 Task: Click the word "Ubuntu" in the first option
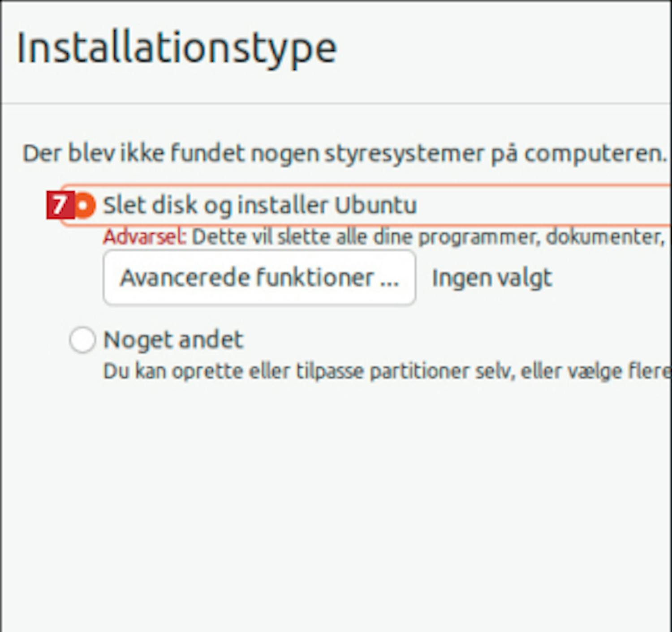375,206
